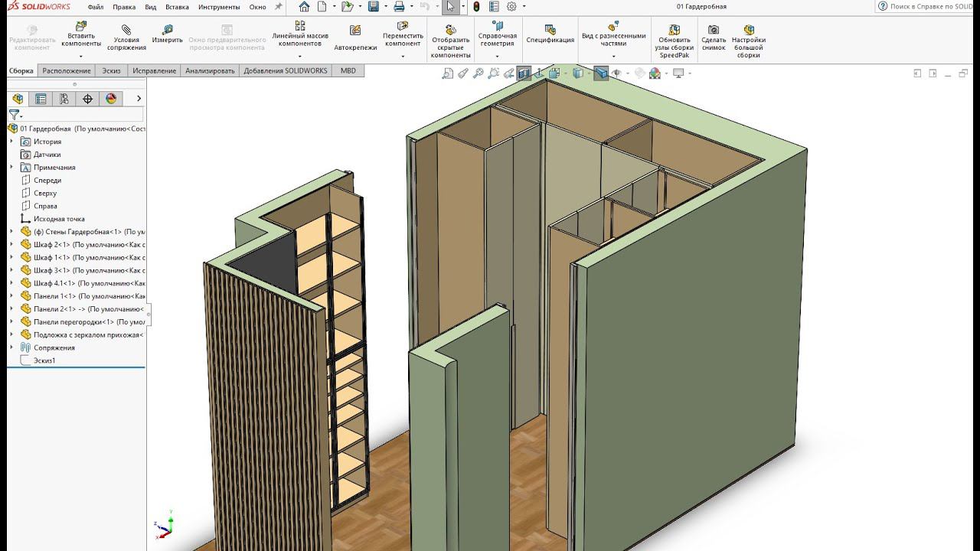This screenshot has height=551, width=980.
Task: Open the Инструменты menu
Action: point(219,7)
